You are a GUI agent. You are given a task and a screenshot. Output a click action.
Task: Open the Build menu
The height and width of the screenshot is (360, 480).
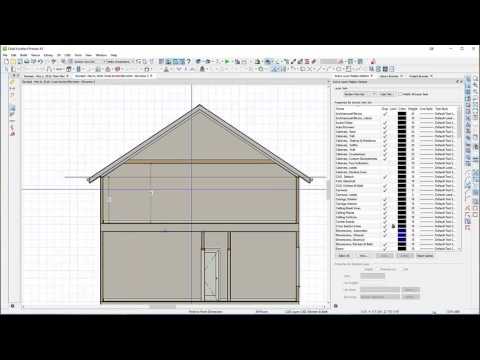pyautogui.click(x=23, y=55)
